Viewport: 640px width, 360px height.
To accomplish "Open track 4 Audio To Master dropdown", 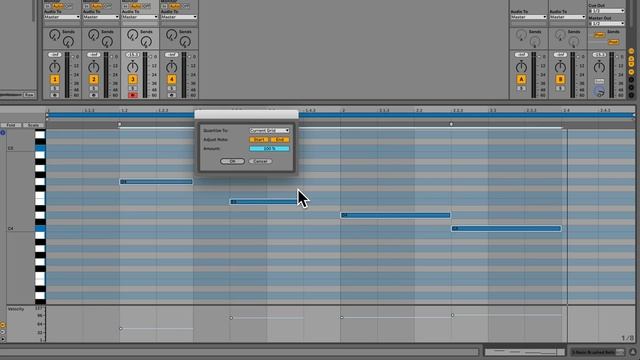I will (178, 17).
